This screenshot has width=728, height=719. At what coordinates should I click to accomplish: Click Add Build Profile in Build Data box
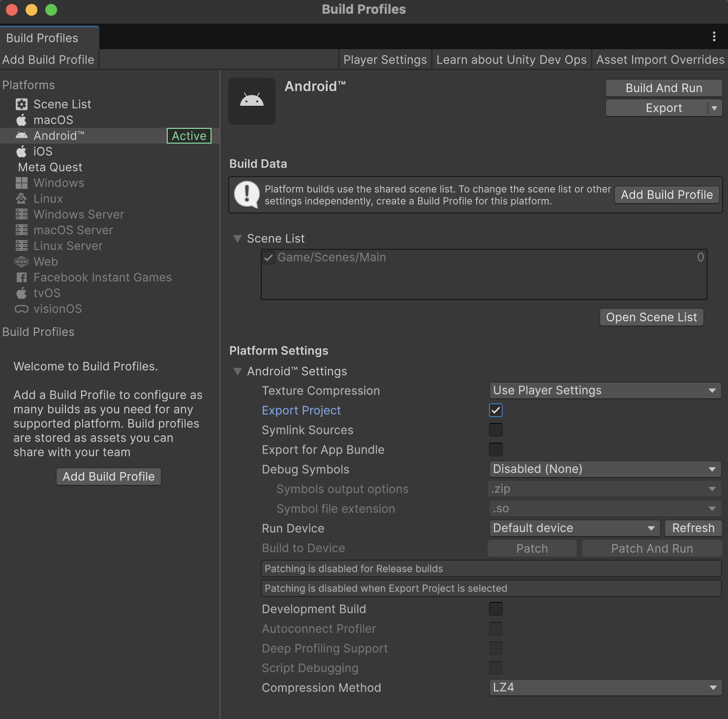[x=667, y=195]
